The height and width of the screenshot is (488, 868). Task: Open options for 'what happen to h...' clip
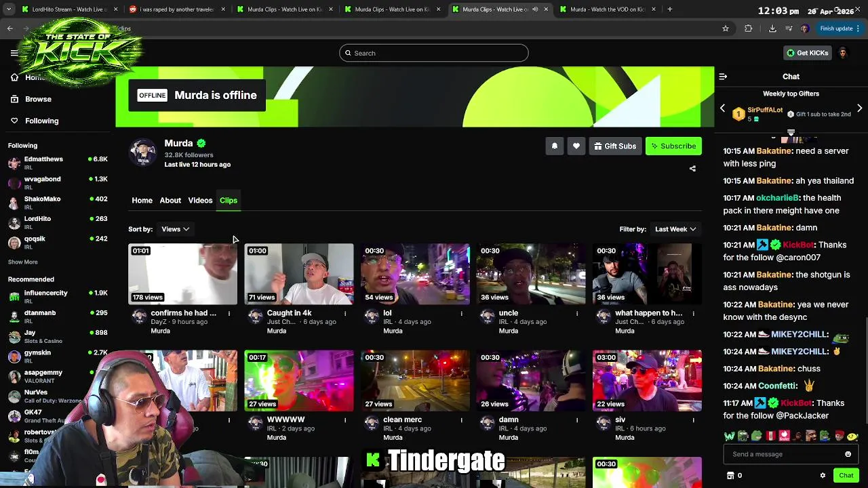click(693, 313)
